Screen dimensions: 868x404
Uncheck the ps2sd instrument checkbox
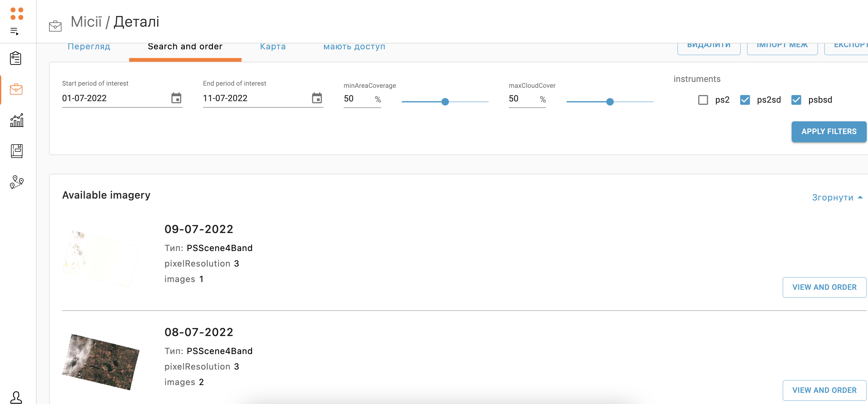pyautogui.click(x=745, y=100)
